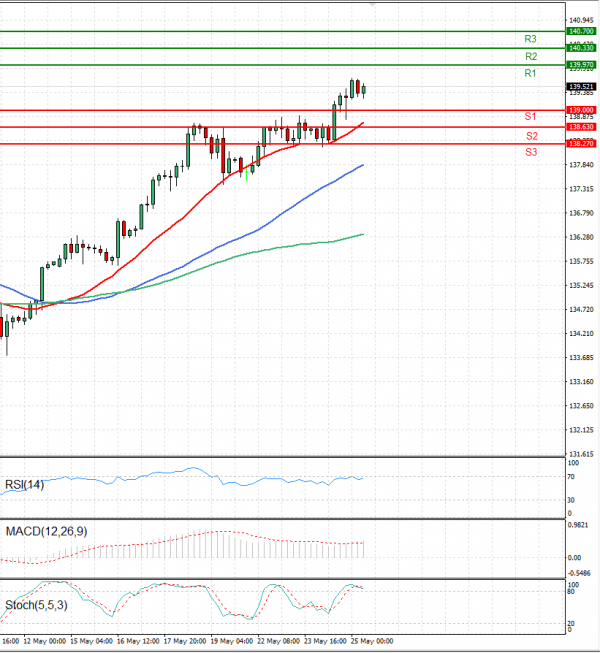Click the S1 support label
The height and width of the screenshot is (653, 600).
coord(530,117)
